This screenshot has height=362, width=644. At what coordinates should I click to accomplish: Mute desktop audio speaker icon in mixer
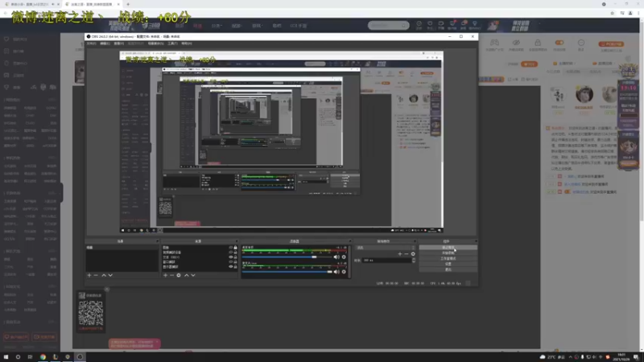click(x=336, y=257)
